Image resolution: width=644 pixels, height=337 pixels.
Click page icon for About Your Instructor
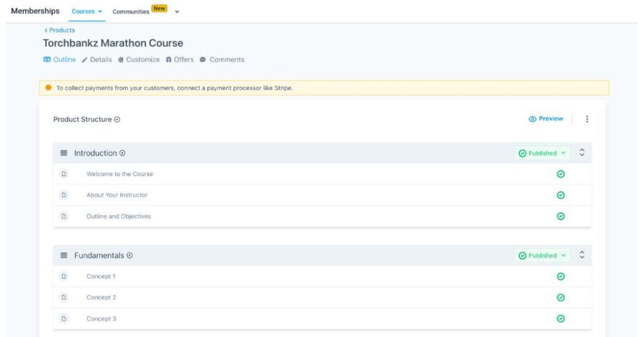tap(64, 195)
